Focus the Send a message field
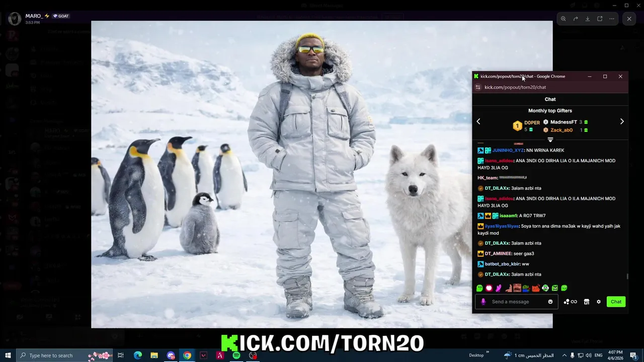Image resolution: width=644 pixels, height=362 pixels. 517,302
